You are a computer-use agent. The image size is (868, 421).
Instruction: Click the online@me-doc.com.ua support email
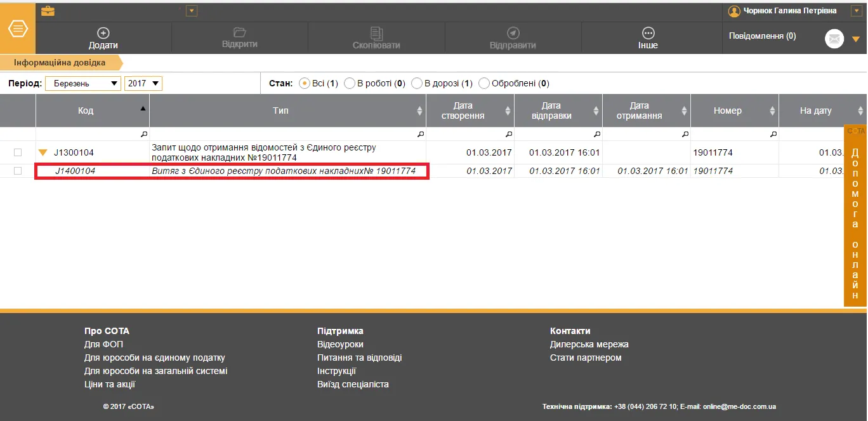point(739,406)
